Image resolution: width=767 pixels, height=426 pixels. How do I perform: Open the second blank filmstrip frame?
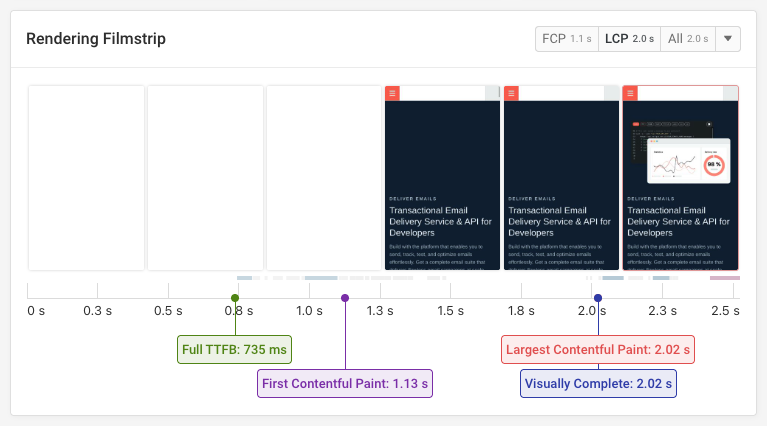click(205, 178)
